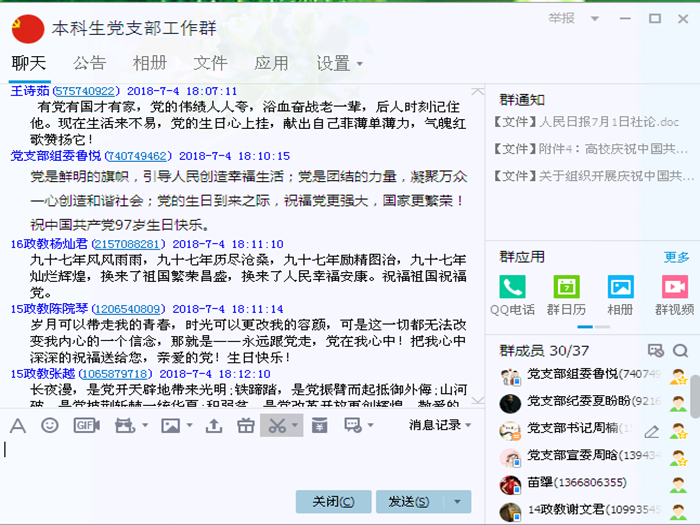This screenshot has width=700, height=525.
Task: Click the 发送(S) send button
Action: (408, 501)
